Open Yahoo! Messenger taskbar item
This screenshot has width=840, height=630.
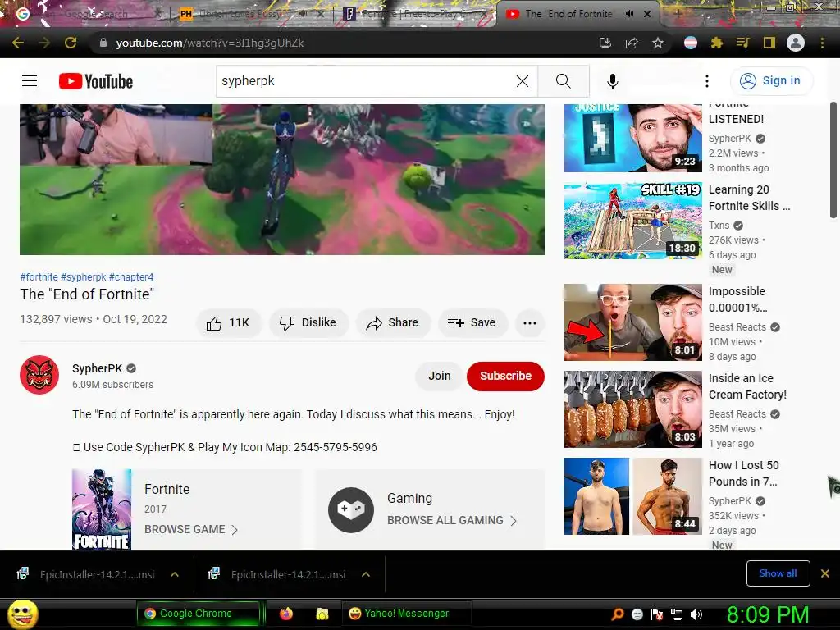coord(406,614)
